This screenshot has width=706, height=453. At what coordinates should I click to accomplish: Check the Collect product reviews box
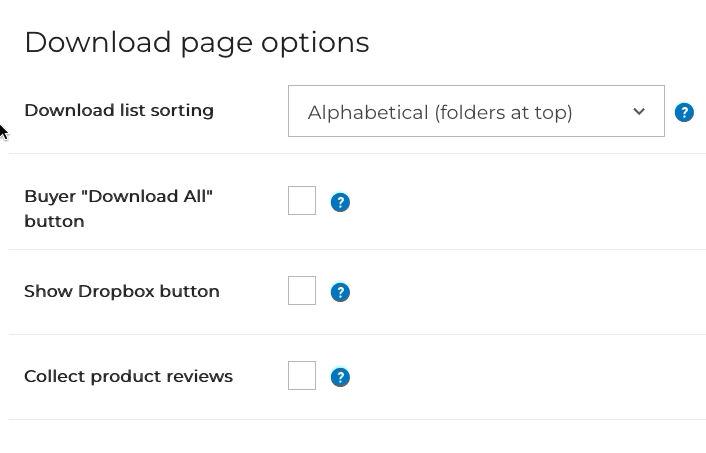[x=302, y=376]
